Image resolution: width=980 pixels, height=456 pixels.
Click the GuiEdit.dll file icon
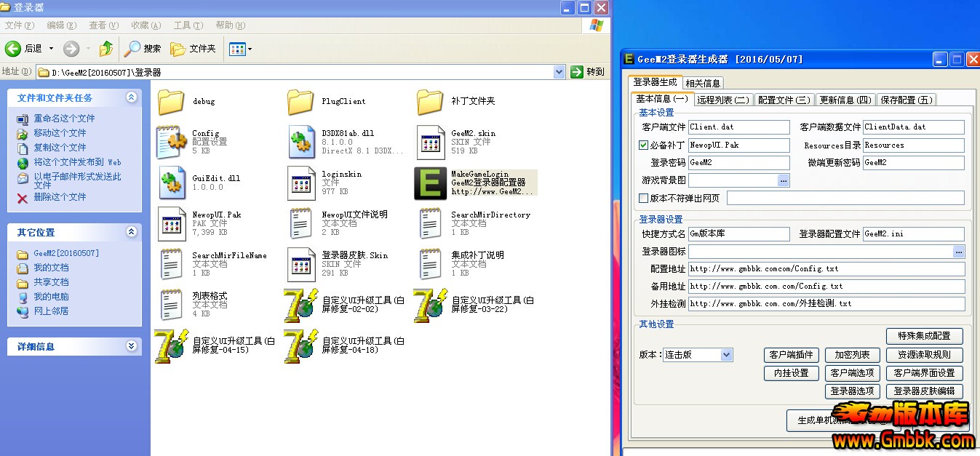172,183
